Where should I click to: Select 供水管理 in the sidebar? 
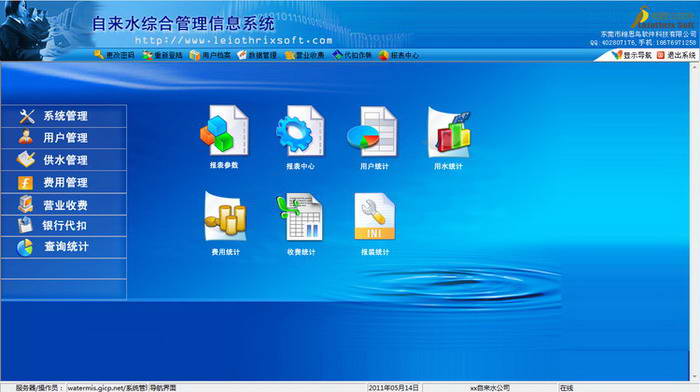tap(64, 160)
